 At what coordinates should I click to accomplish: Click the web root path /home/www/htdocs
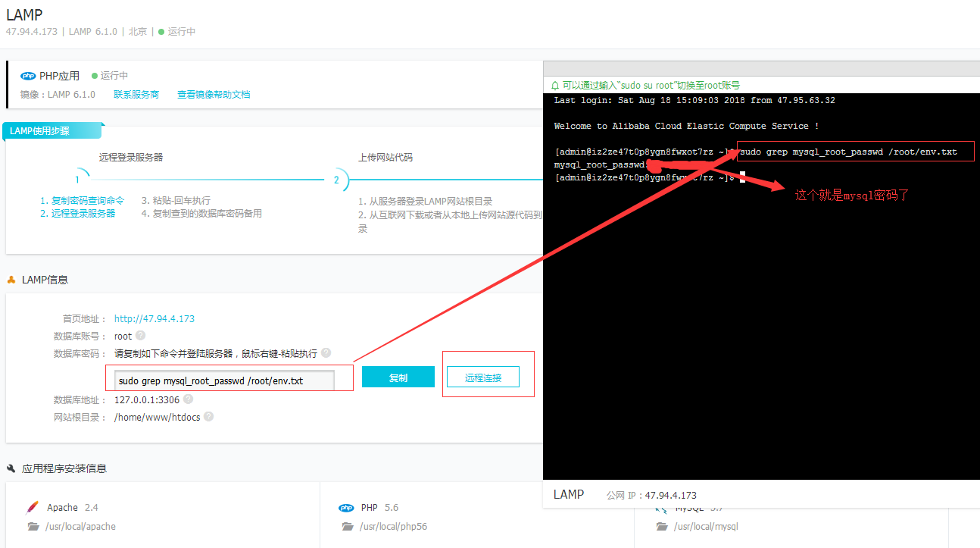(x=157, y=417)
